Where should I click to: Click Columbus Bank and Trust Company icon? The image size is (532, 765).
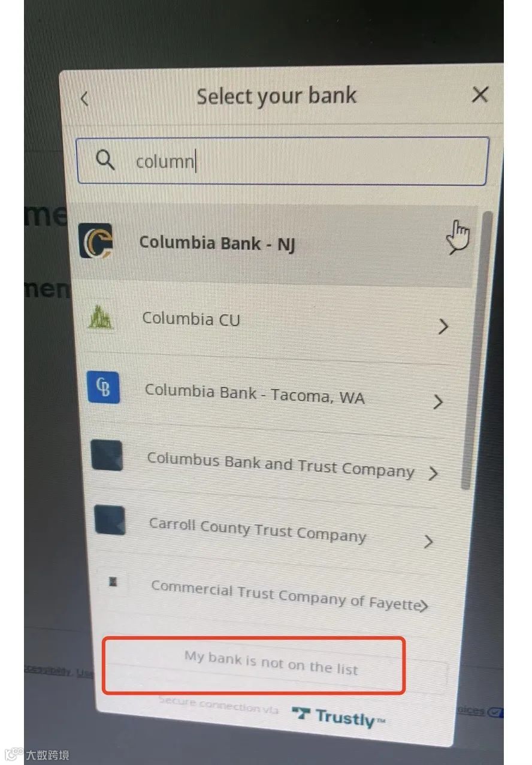pos(107,455)
